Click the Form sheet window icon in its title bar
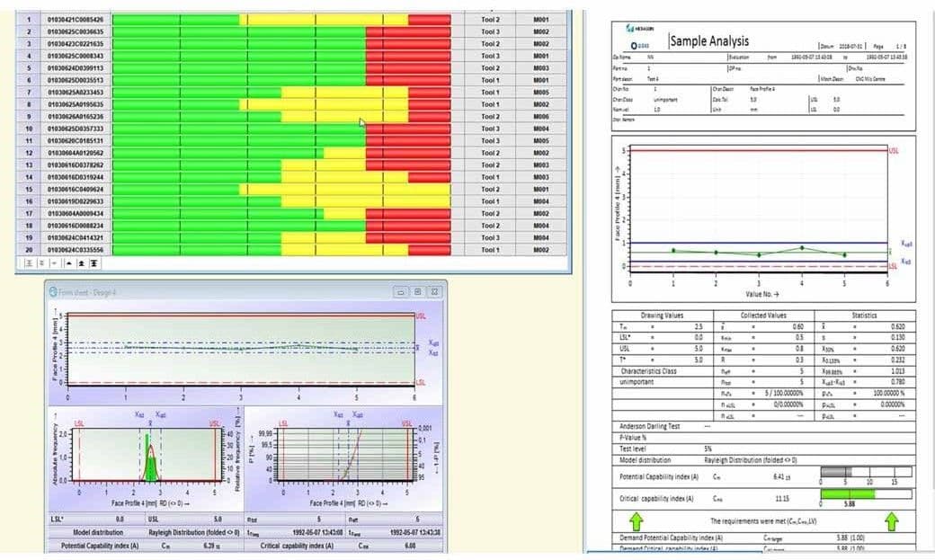 point(54,291)
